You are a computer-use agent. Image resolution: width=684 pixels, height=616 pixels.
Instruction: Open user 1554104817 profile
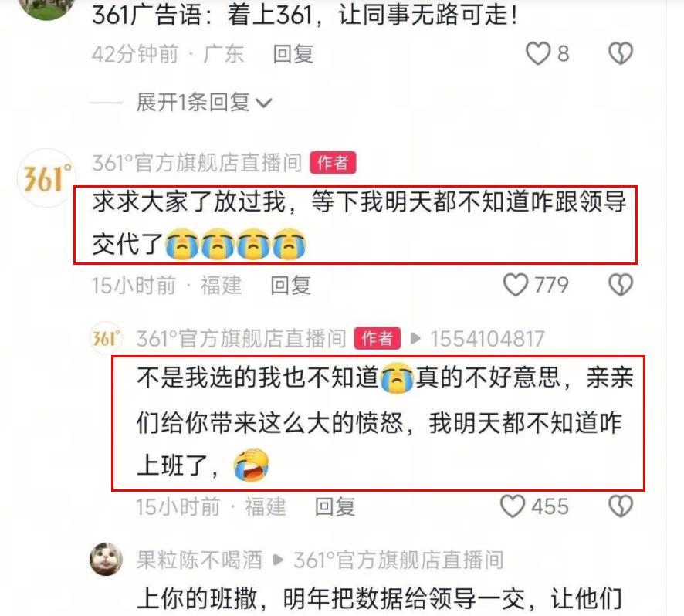click(488, 339)
